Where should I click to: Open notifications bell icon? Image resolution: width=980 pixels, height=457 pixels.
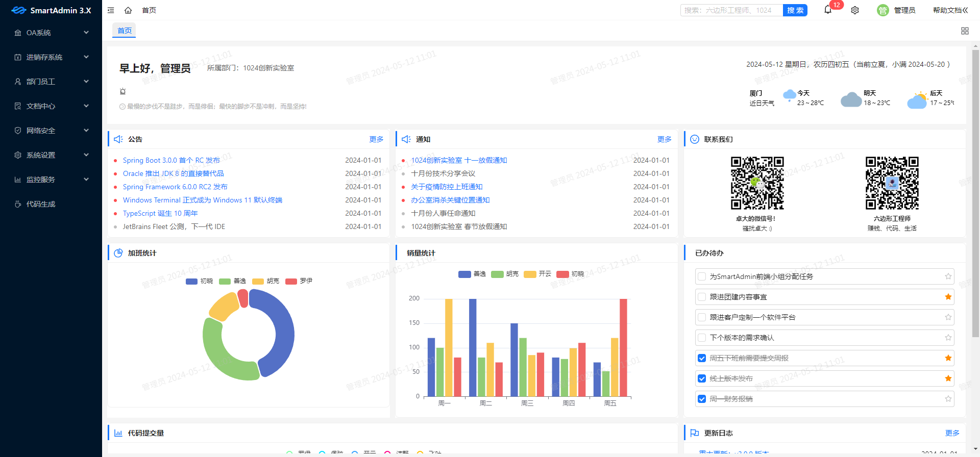point(828,10)
